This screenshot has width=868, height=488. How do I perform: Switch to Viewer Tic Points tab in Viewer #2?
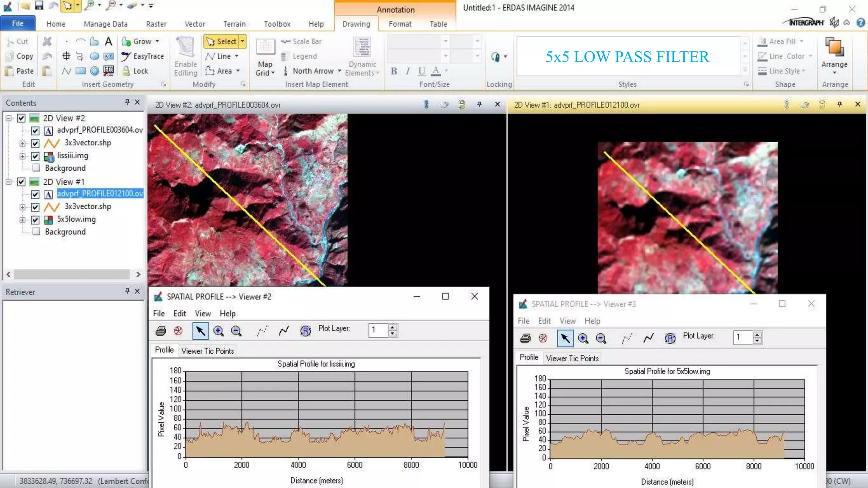tap(207, 351)
